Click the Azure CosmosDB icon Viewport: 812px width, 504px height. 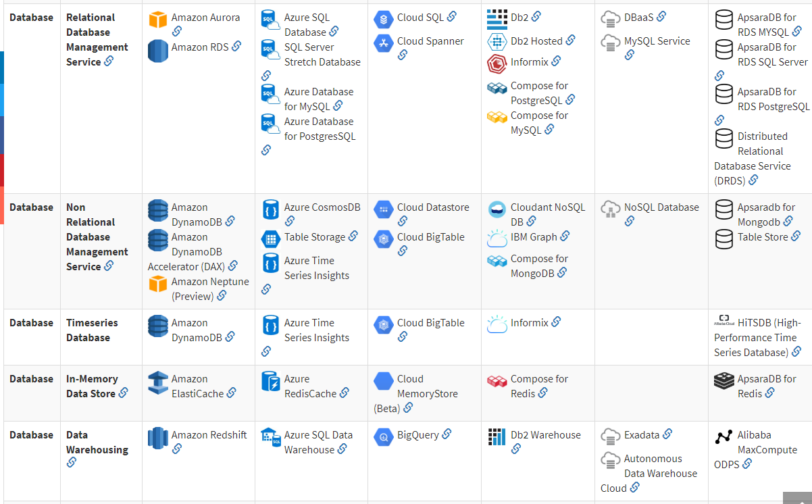[x=271, y=209]
